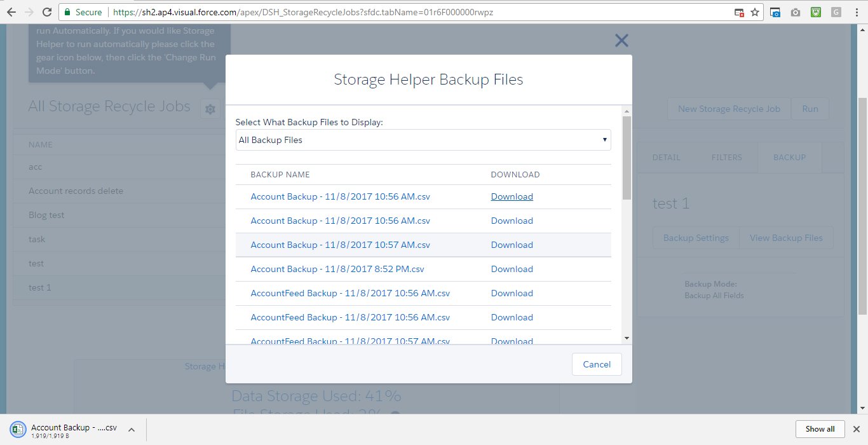Switch to the FILTERS tab
The width and height of the screenshot is (868, 445).
727,157
